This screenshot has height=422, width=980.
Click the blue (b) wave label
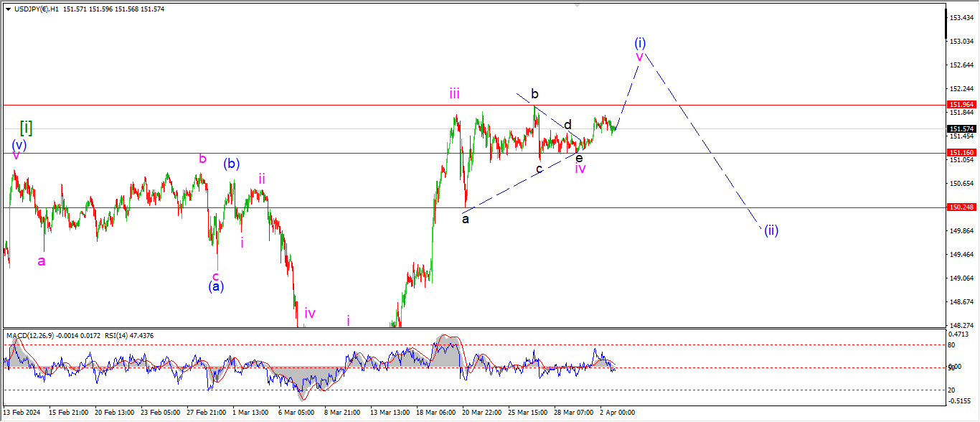click(x=231, y=163)
